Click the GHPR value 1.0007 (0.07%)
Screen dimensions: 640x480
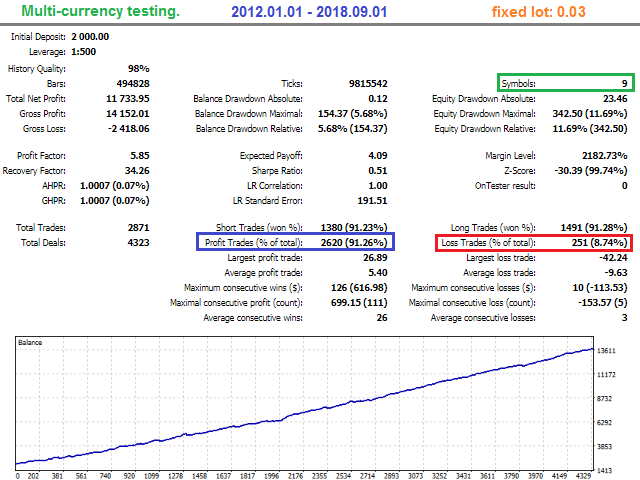pyautogui.click(x=115, y=201)
